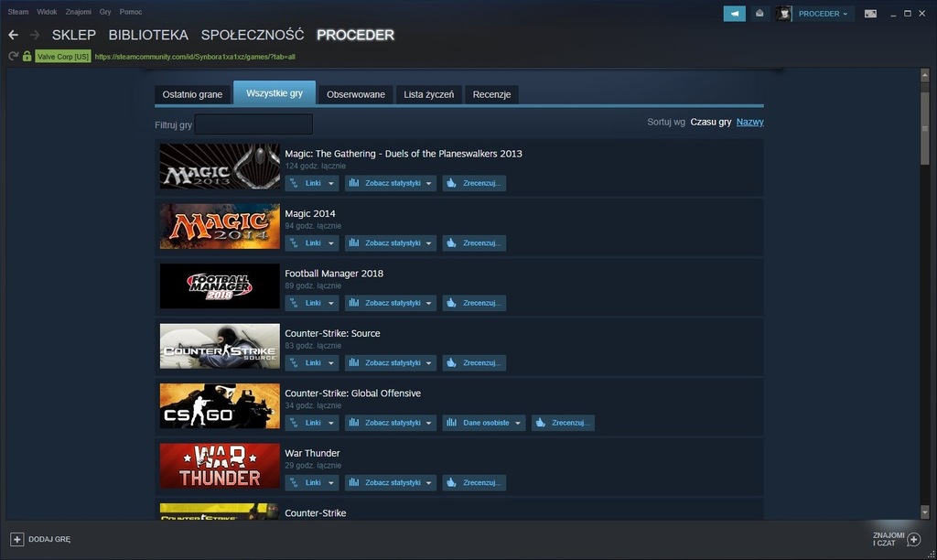The height and width of the screenshot is (560, 937).
Task: Switch to Big Picture mode icon
Action: [871, 13]
